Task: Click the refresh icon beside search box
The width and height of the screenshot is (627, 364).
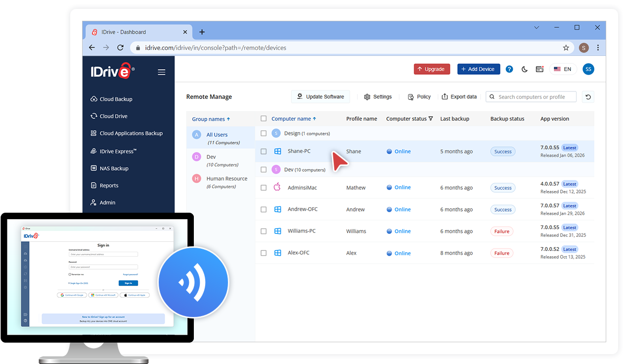Action: point(588,97)
